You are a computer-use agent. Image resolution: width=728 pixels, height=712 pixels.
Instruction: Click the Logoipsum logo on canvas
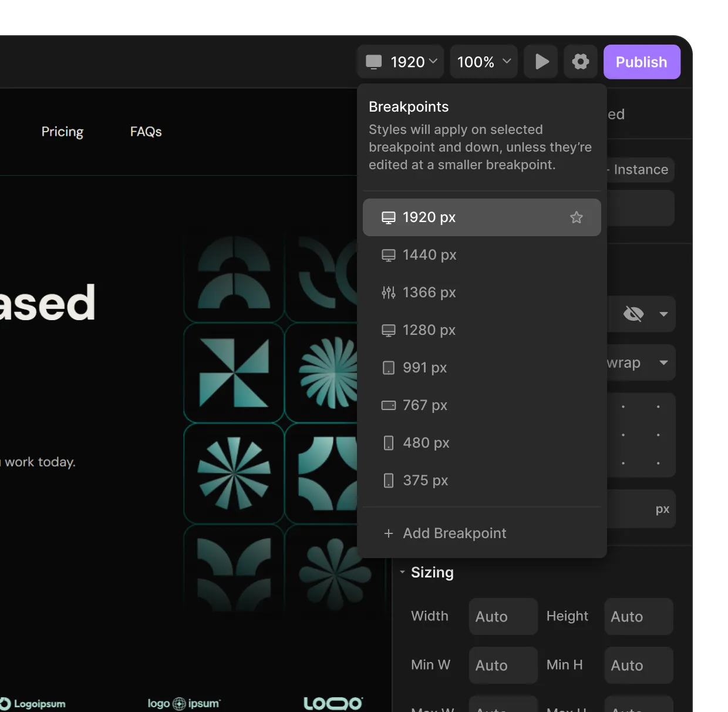(33, 703)
